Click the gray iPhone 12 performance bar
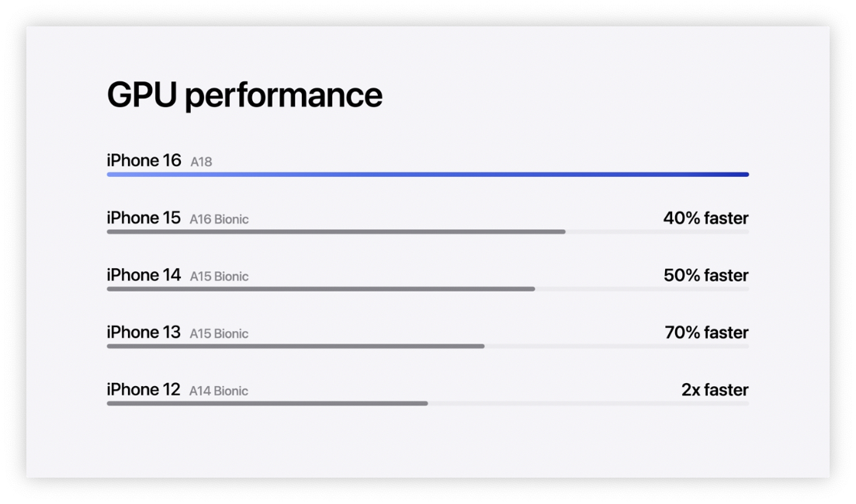 (x=267, y=404)
